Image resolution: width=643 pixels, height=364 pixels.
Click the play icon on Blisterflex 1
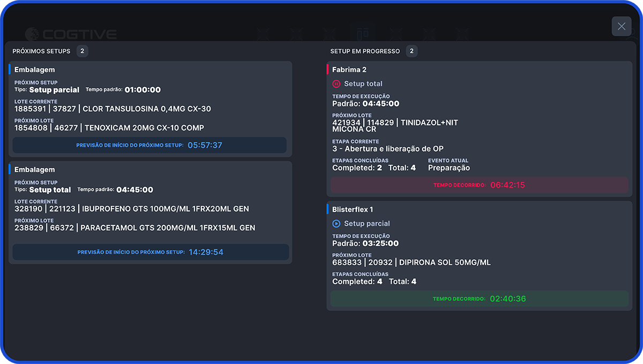pyautogui.click(x=337, y=223)
